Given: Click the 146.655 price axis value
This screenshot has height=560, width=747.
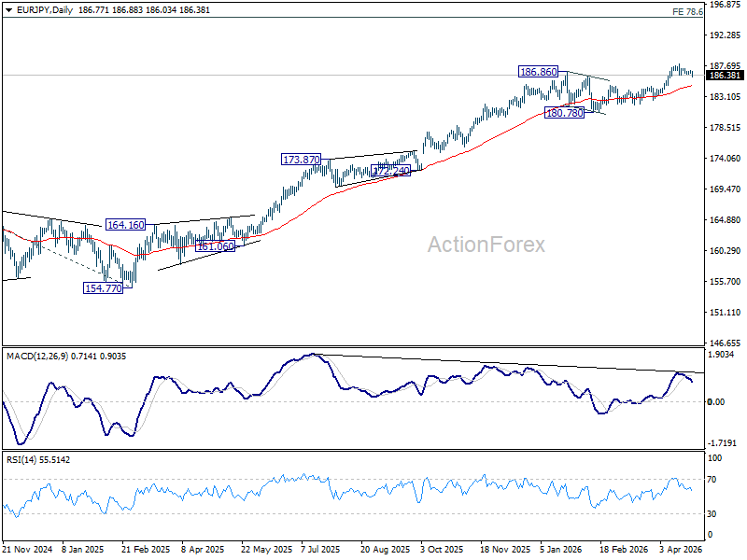Looking at the screenshot, I should click(726, 343).
